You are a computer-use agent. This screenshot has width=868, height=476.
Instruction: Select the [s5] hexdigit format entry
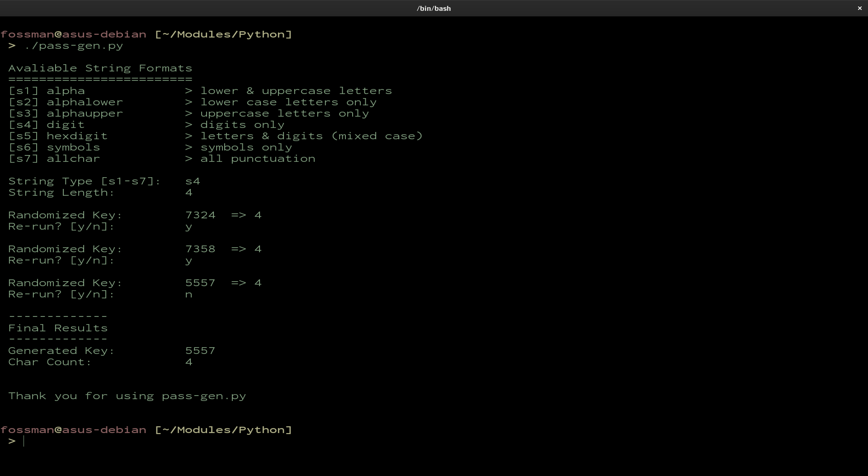click(58, 136)
